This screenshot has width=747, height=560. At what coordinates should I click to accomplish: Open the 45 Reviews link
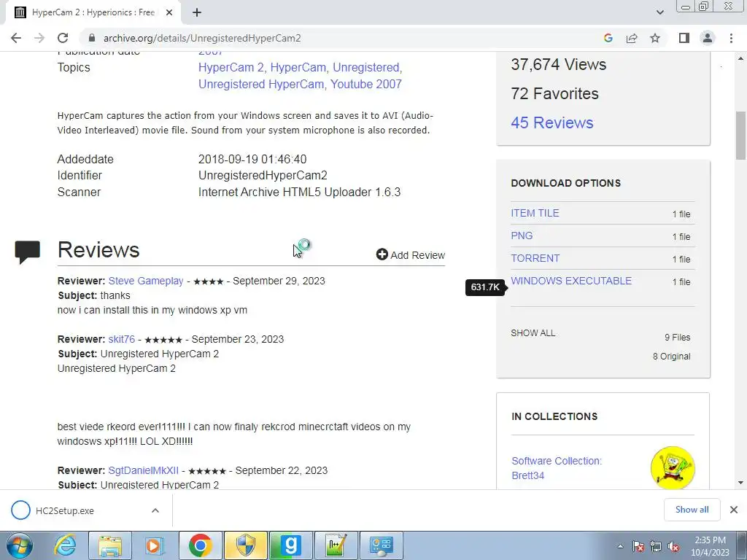click(x=552, y=122)
